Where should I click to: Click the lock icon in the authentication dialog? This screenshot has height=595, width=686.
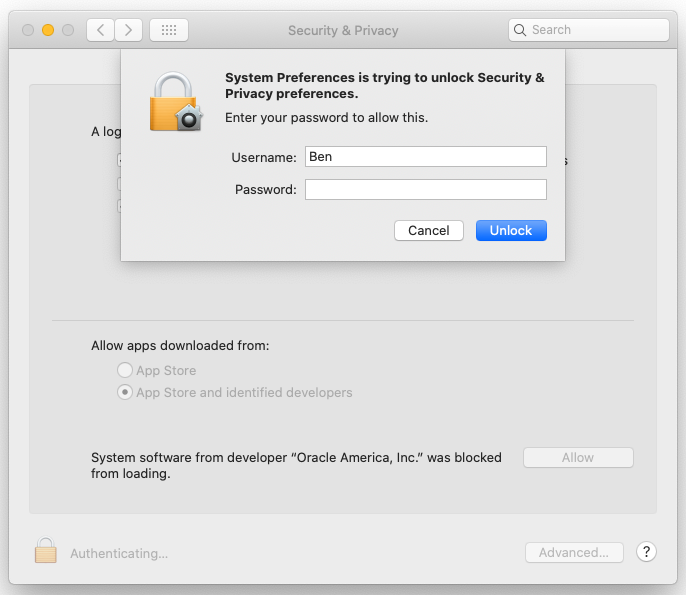coord(176,102)
